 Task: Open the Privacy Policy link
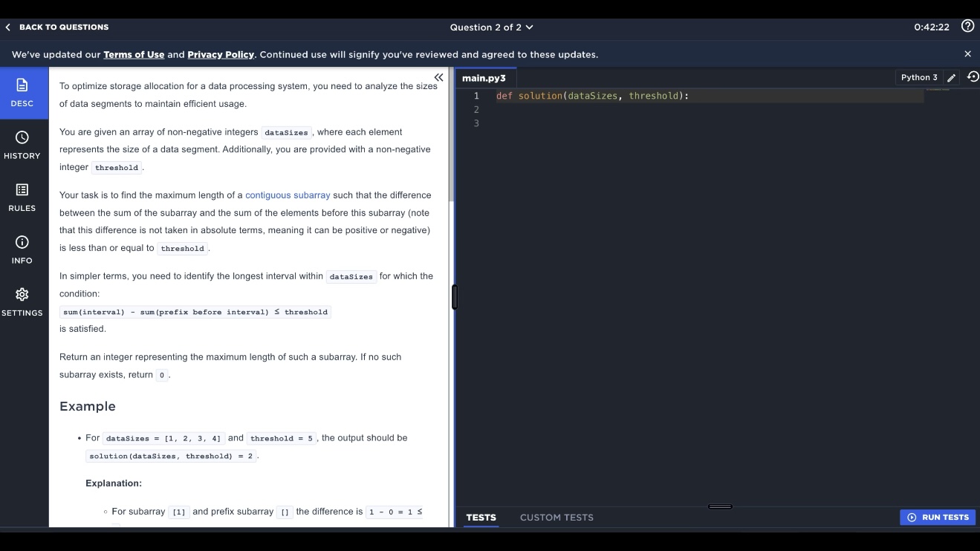[x=221, y=55]
